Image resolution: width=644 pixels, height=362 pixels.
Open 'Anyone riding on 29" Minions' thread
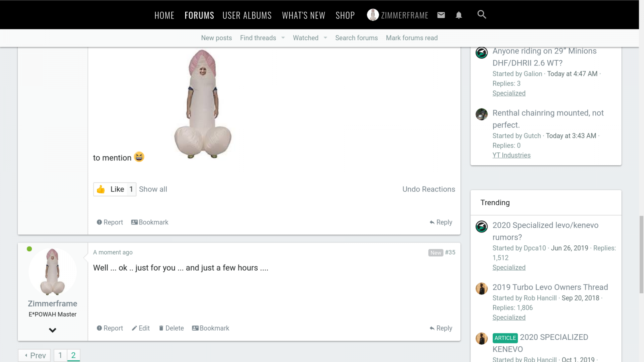coord(545,57)
